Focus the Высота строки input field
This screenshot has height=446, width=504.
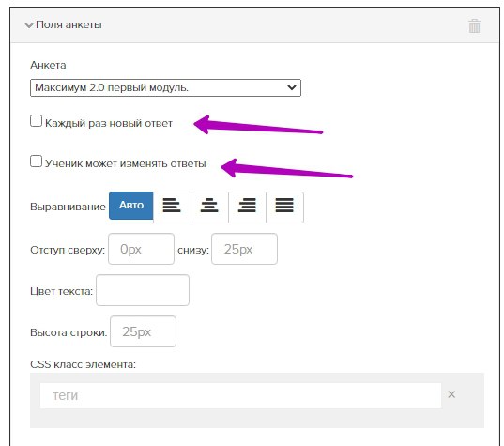point(143,331)
